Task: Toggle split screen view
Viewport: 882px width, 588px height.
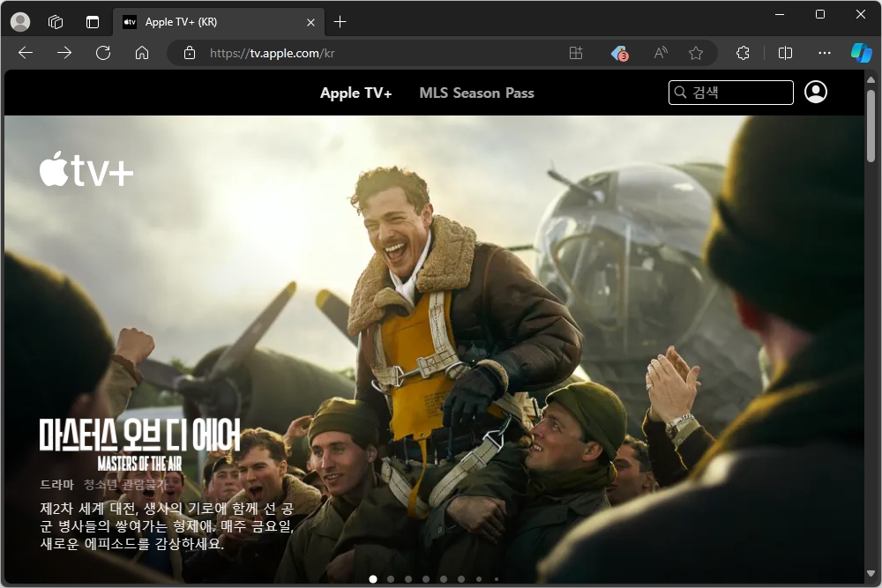Action: tap(785, 54)
